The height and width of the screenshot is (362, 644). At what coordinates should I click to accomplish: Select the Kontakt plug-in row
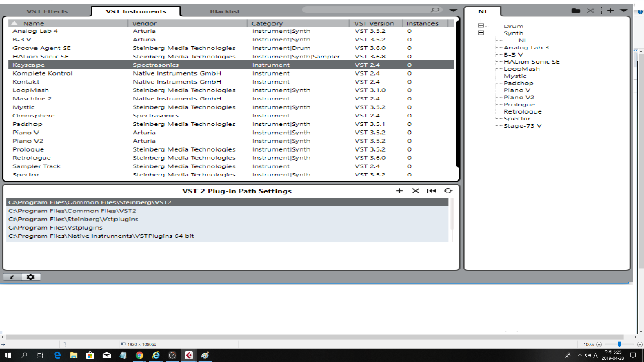(x=231, y=82)
